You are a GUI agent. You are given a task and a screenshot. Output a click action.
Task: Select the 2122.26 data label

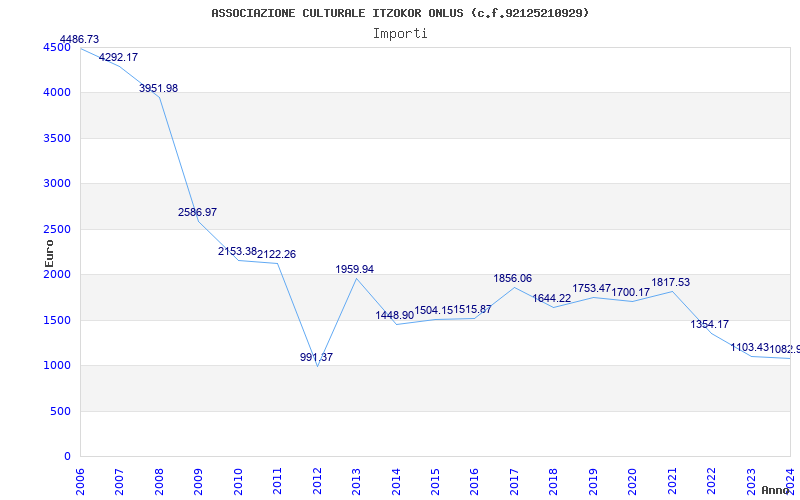coord(277,254)
